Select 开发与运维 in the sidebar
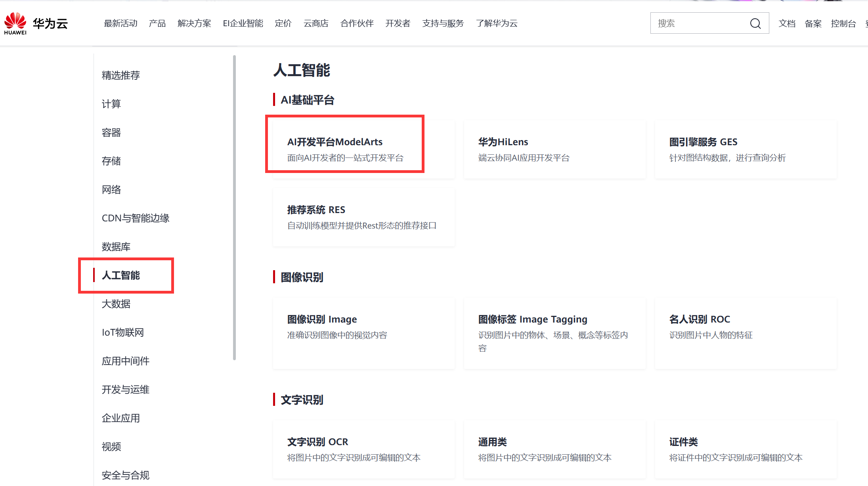The width and height of the screenshot is (868, 486). tap(125, 390)
